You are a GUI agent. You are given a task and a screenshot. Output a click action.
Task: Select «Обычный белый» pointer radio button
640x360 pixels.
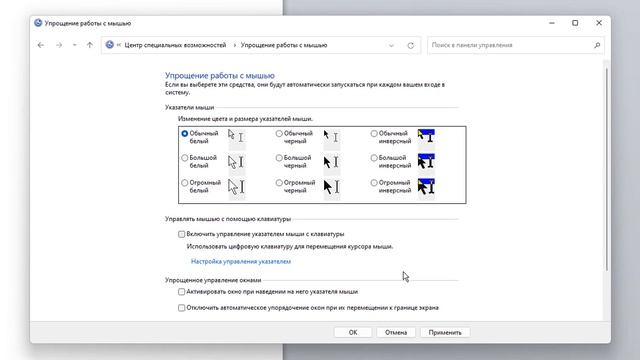pos(184,133)
